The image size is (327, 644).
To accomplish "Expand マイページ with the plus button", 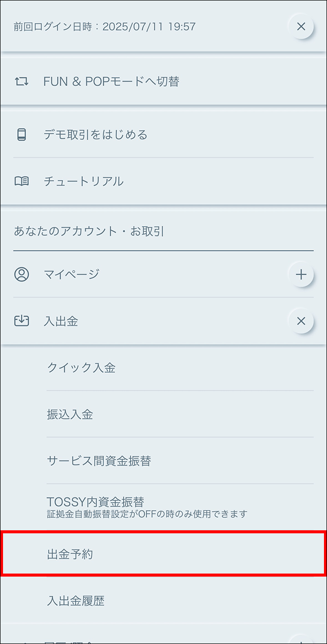I will 301,274.
